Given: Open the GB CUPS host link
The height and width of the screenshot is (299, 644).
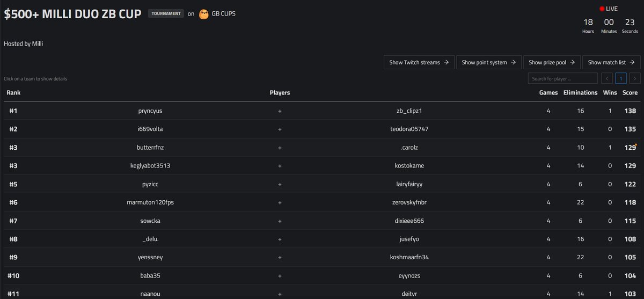Looking at the screenshot, I should [x=224, y=14].
